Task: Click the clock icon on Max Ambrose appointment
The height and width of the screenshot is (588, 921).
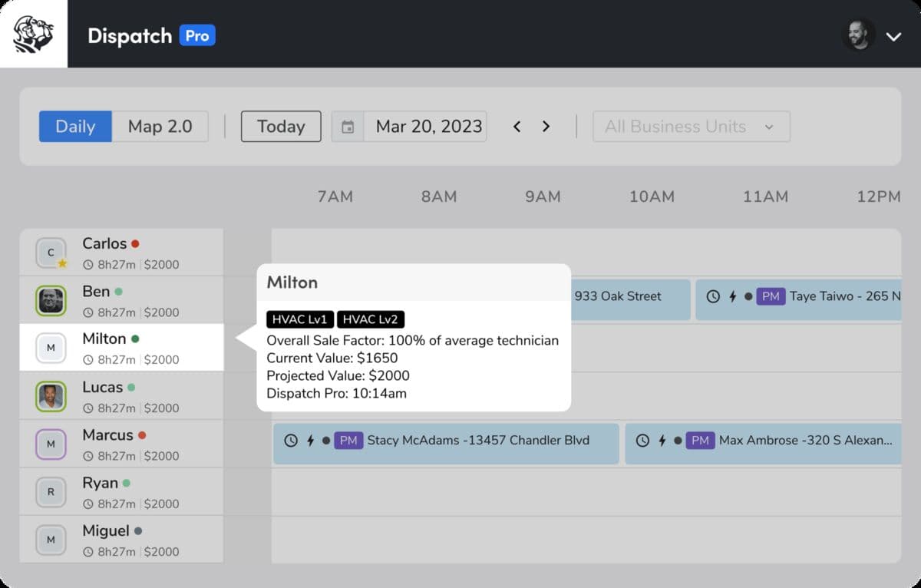Action: tap(643, 441)
